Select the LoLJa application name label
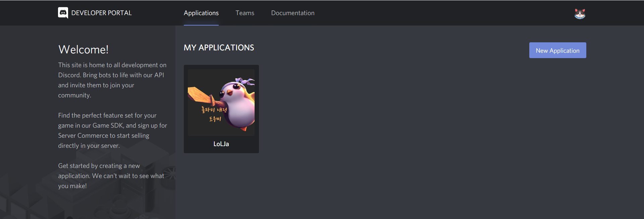This screenshot has width=644, height=219. 221,144
